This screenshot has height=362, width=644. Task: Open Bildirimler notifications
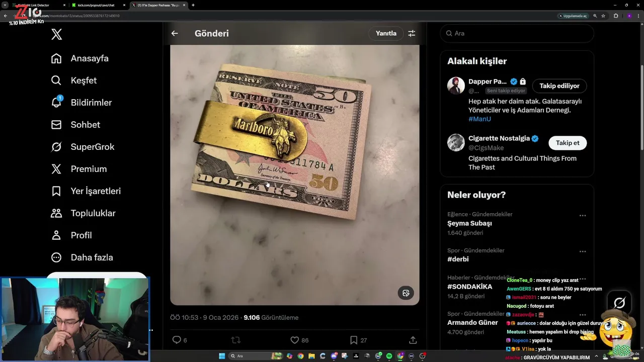coord(82,103)
